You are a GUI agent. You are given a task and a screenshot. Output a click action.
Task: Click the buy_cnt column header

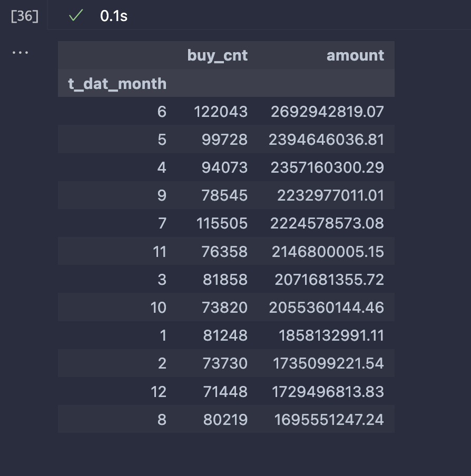pyautogui.click(x=218, y=56)
